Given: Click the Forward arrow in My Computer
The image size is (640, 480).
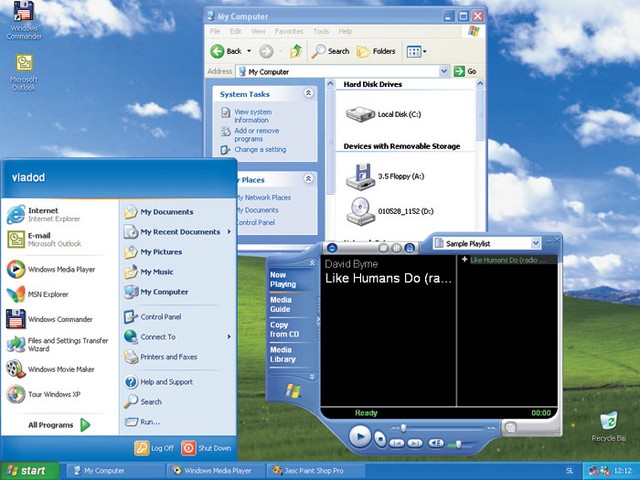Looking at the screenshot, I should point(266,51).
